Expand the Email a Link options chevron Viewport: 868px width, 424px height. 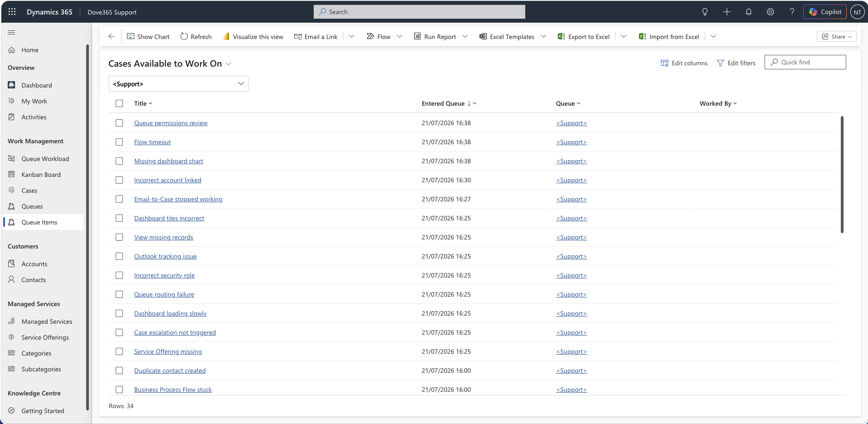(x=351, y=36)
